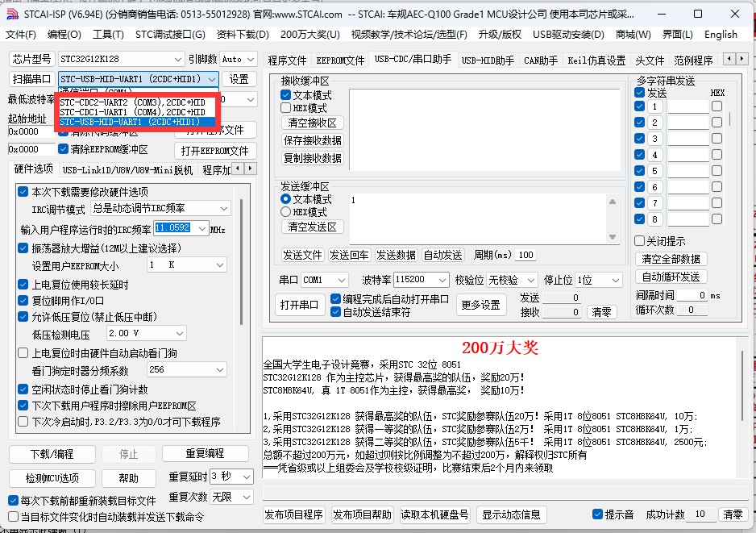Select send buffer 文本模式 radio button
Image resolution: width=756 pixels, height=533 pixels.
(286, 198)
